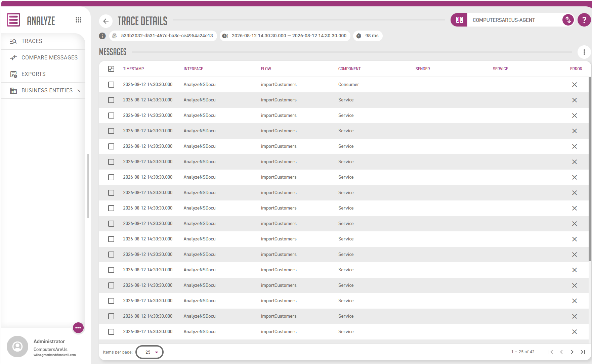Check the last visible Service row checkbox
This screenshot has width=592, height=364.
111,332
